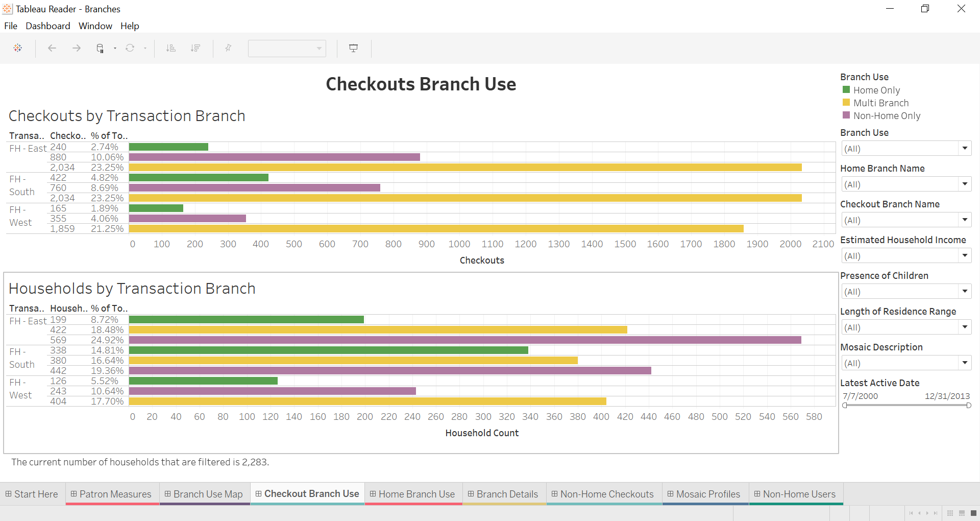This screenshot has width=980, height=521.
Task: Switch to the Start Here tab
Action: click(x=32, y=494)
